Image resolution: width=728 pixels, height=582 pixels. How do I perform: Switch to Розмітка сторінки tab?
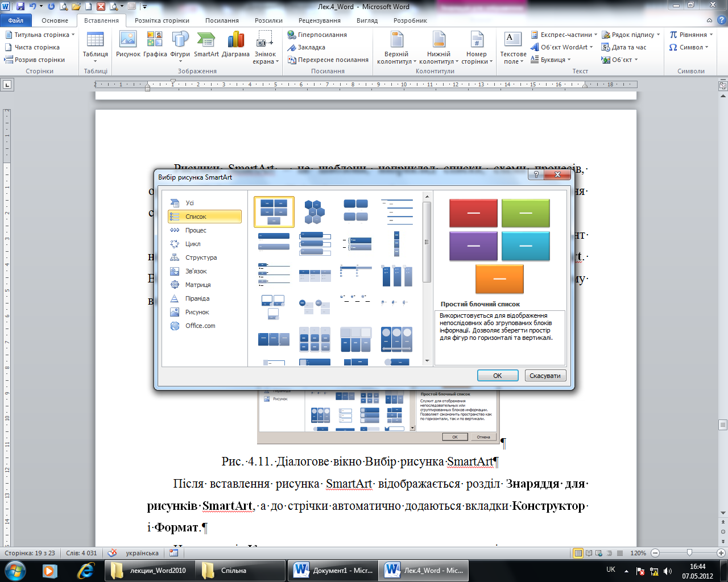(x=162, y=20)
